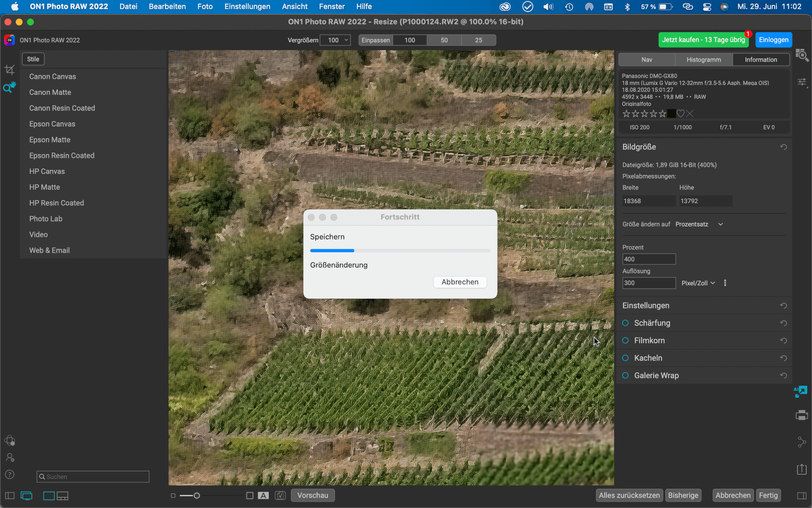The height and width of the screenshot is (508, 812).
Task: Select the View zoom and hand tool
Action: click(10, 87)
